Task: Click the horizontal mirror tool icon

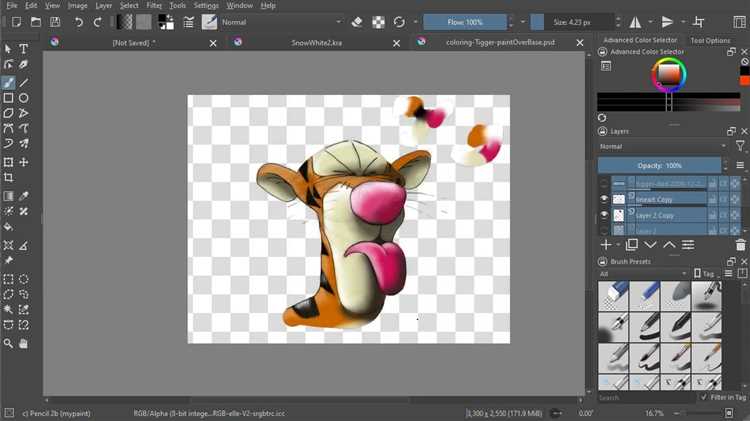Action: click(x=635, y=22)
